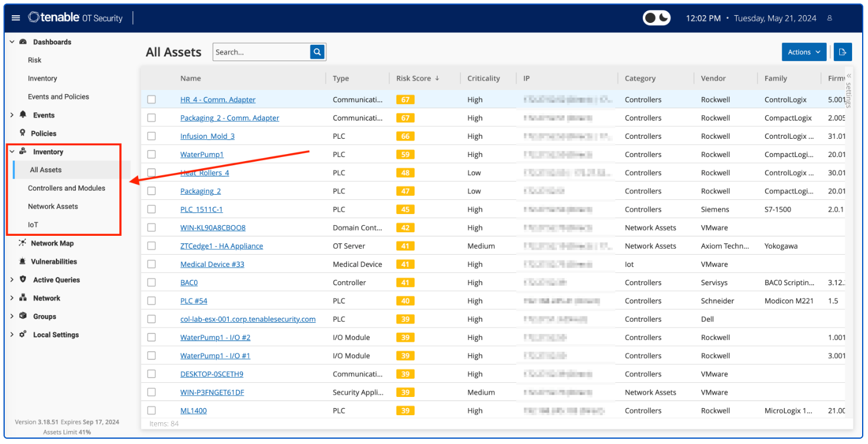Open the user profile icon

tap(830, 18)
